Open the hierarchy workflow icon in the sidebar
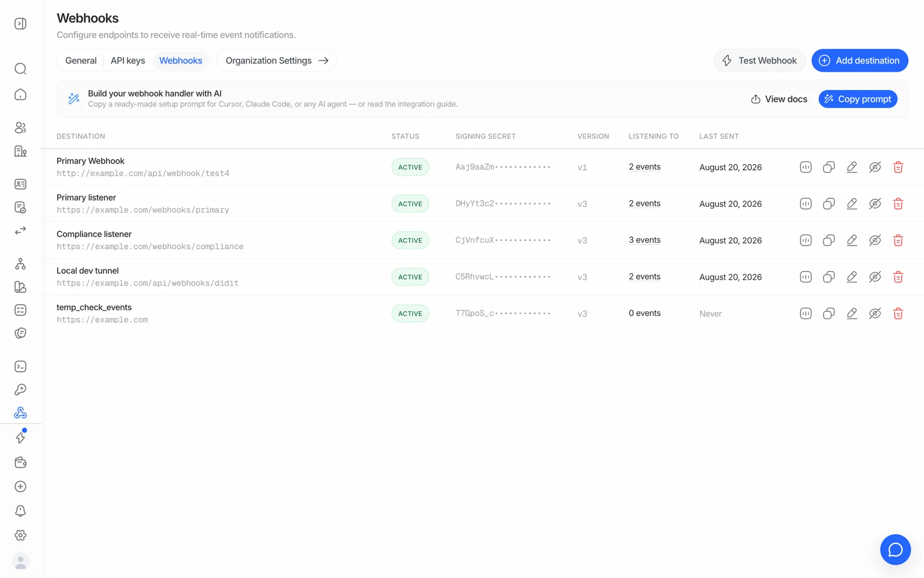The height and width of the screenshot is (578, 924). tap(20, 264)
